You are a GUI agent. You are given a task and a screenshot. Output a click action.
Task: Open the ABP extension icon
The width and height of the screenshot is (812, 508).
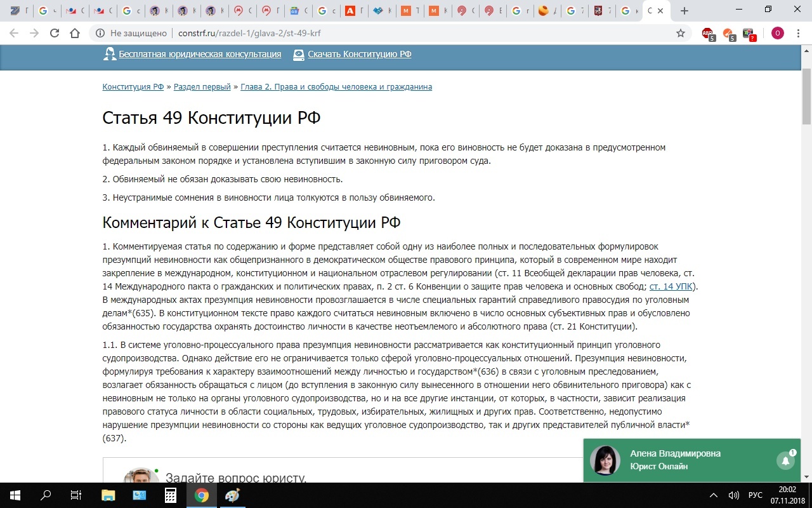pyautogui.click(x=708, y=34)
